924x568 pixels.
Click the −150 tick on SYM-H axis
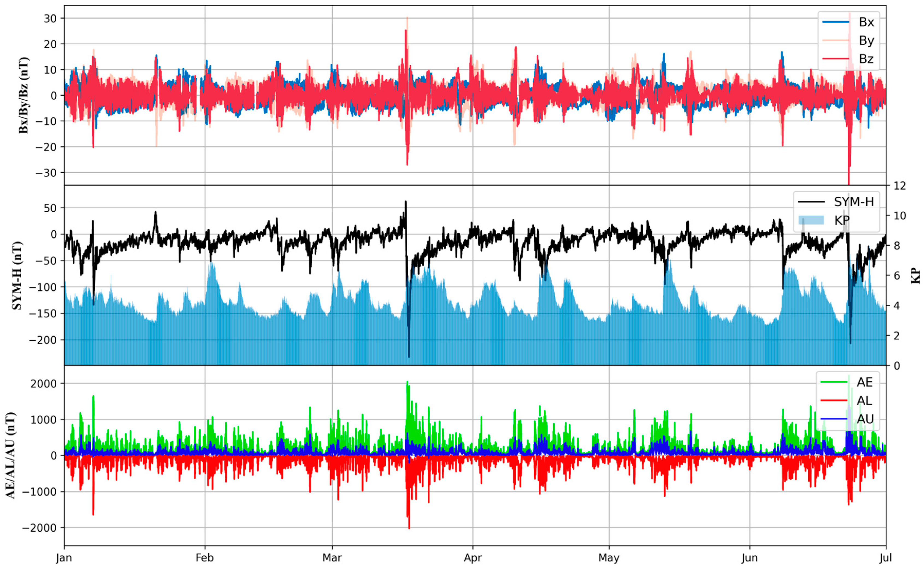[x=42, y=314]
